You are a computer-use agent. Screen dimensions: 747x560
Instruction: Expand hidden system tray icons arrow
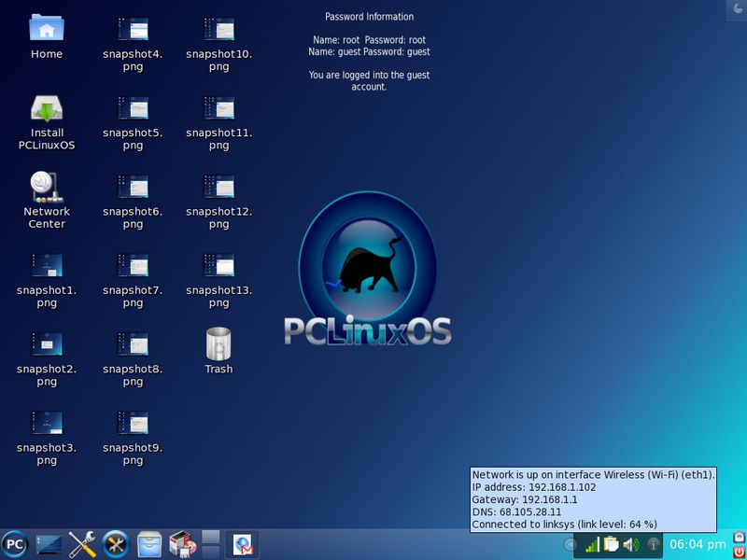[570, 544]
